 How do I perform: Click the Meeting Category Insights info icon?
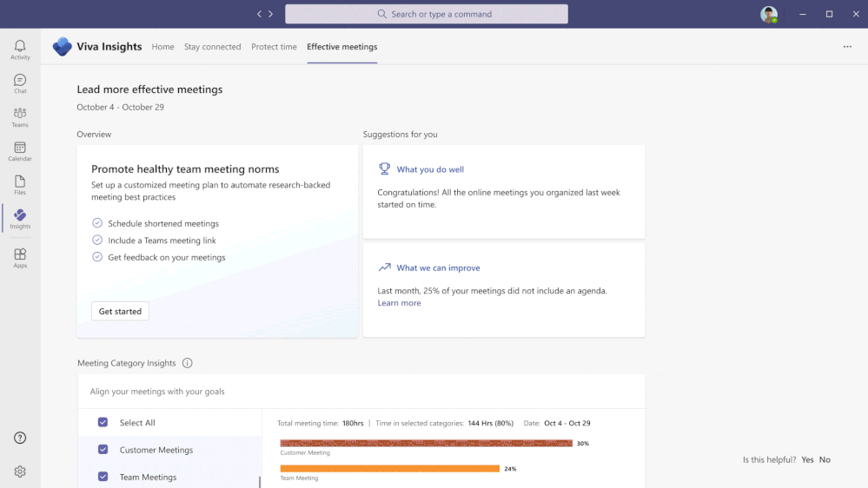[x=187, y=363]
